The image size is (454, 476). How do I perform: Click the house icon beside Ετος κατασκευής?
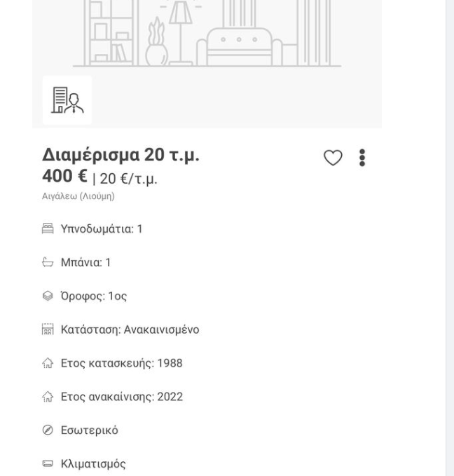(x=48, y=363)
